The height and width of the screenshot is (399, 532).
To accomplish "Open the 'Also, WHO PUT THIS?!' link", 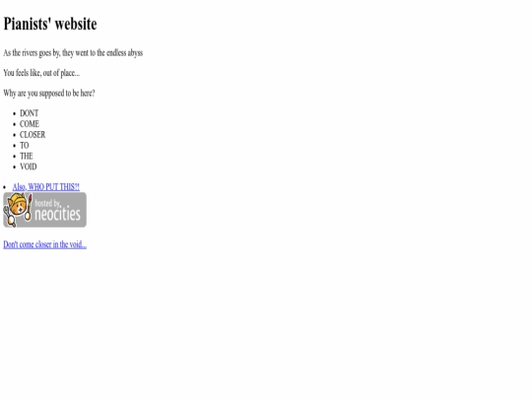I will tap(46, 187).
